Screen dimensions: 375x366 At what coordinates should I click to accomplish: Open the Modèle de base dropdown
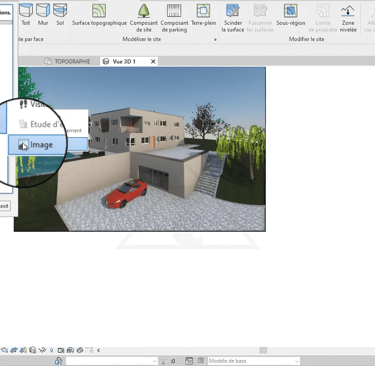click(254, 361)
